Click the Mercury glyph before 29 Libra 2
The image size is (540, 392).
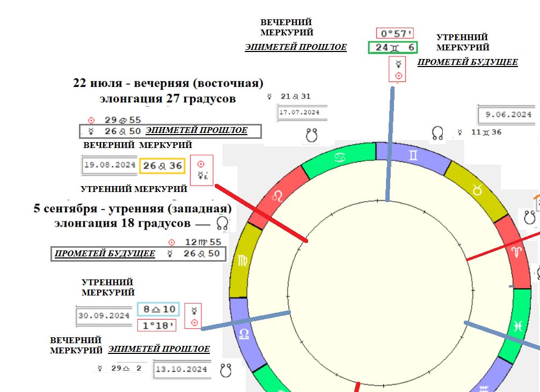100,368
